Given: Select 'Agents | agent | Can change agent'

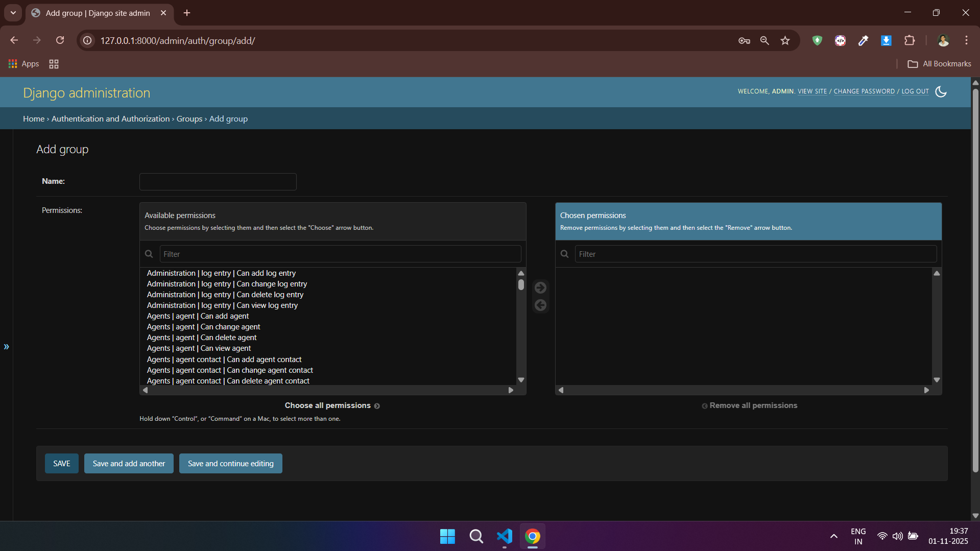Looking at the screenshot, I should (328, 327).
